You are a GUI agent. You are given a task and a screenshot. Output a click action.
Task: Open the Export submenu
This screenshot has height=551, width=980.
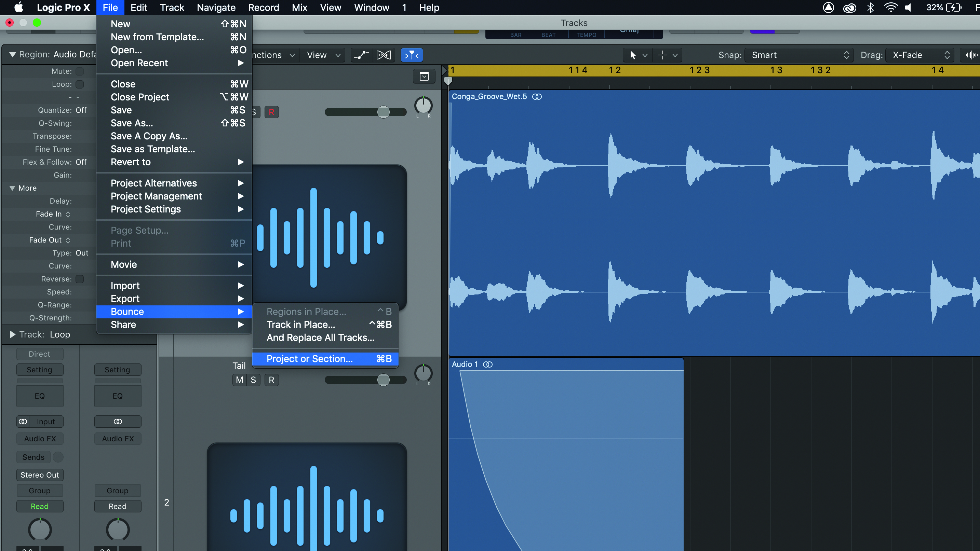[174, 299]
